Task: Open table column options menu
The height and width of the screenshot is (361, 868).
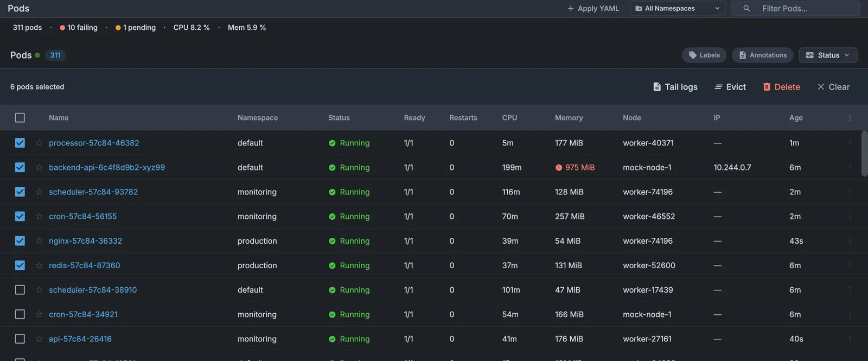Action: [x=850, y=118]
